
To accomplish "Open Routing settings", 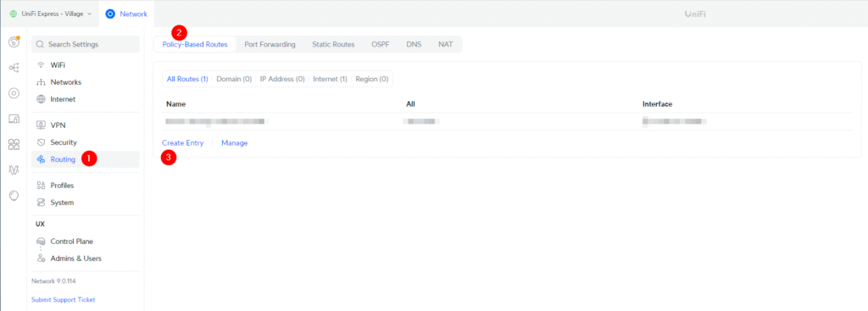I will click(x=86, y=159).
